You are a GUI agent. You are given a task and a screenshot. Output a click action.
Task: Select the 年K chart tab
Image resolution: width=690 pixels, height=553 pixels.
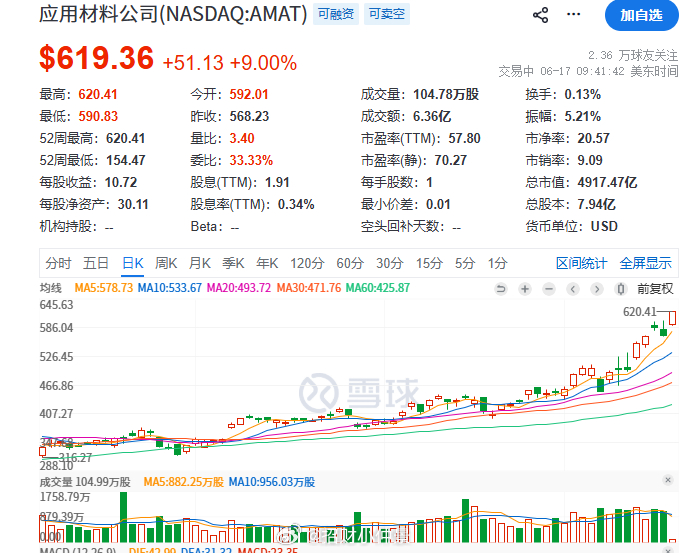(267, 263)
